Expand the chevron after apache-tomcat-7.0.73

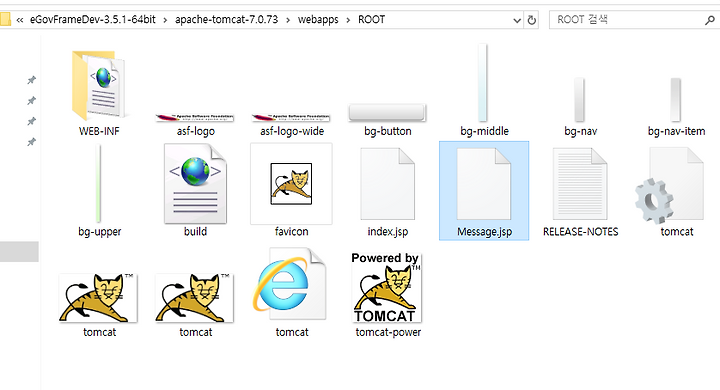[288, 20]
